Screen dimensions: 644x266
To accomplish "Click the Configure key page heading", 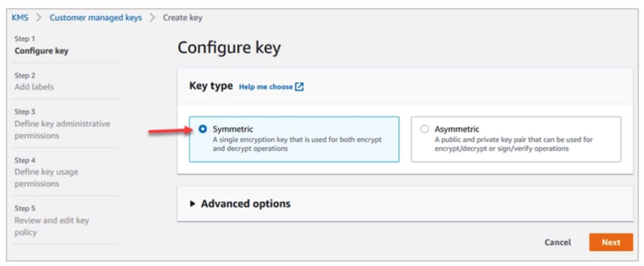I will (229, 48).
